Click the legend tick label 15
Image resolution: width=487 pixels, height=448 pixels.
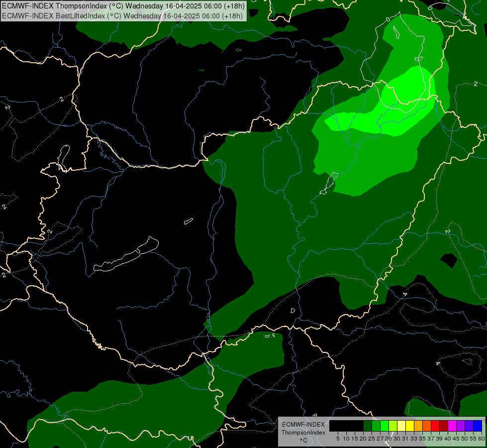coord(355,439)
